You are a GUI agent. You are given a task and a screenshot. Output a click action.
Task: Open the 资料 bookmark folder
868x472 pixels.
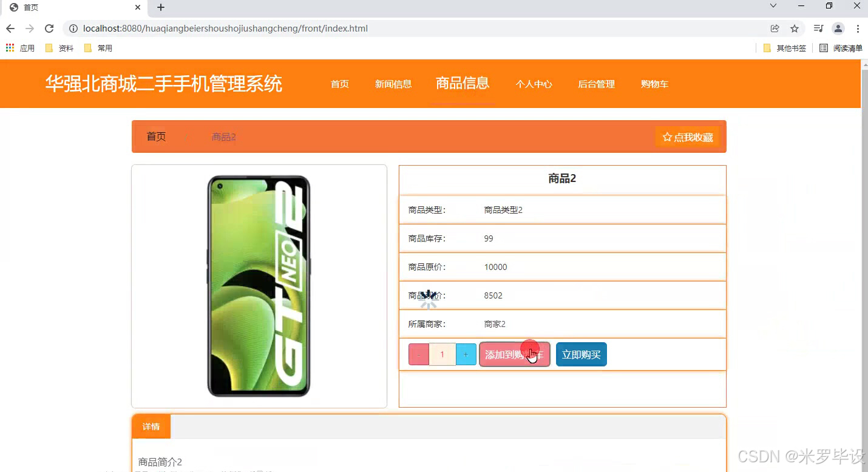(59, 48)
